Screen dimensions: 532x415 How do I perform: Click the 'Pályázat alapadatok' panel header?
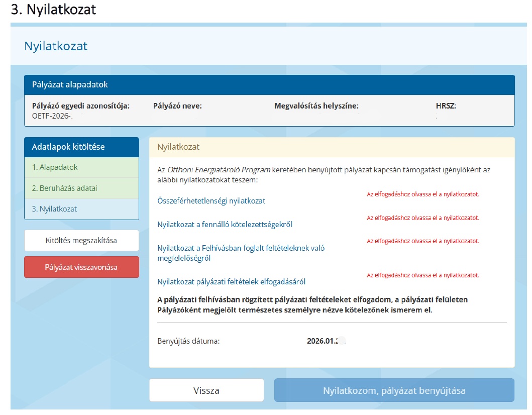click(x=70, y=85)
